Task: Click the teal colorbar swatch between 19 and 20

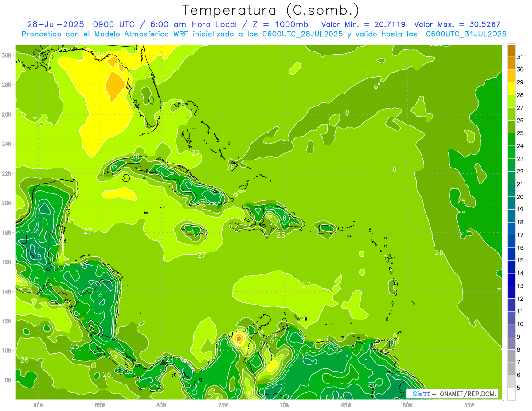Action: click(x=511, y=203)
